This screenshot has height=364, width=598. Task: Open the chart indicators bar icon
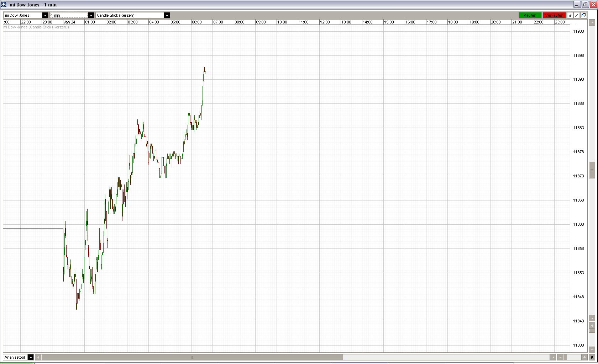(x=570, y=15)
